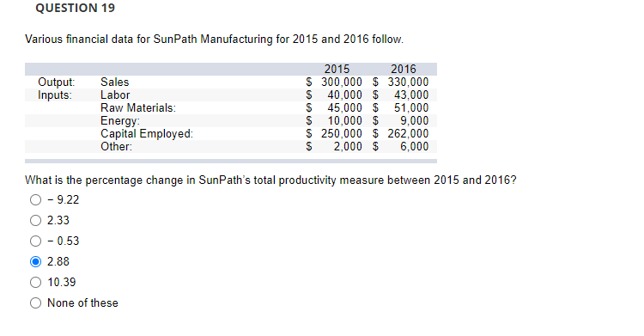This screenshot has width=644, height=336.
Task: Select the None of these option
Action: point(36,303)
